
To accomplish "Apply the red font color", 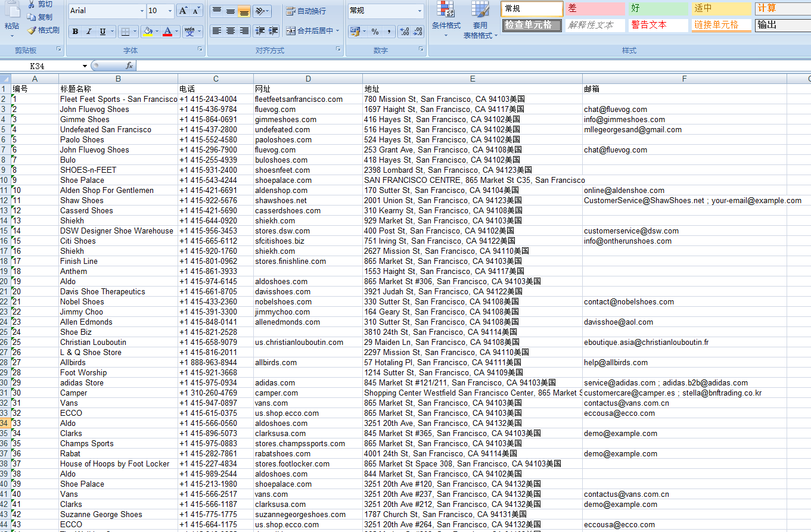I will point(168,32).
